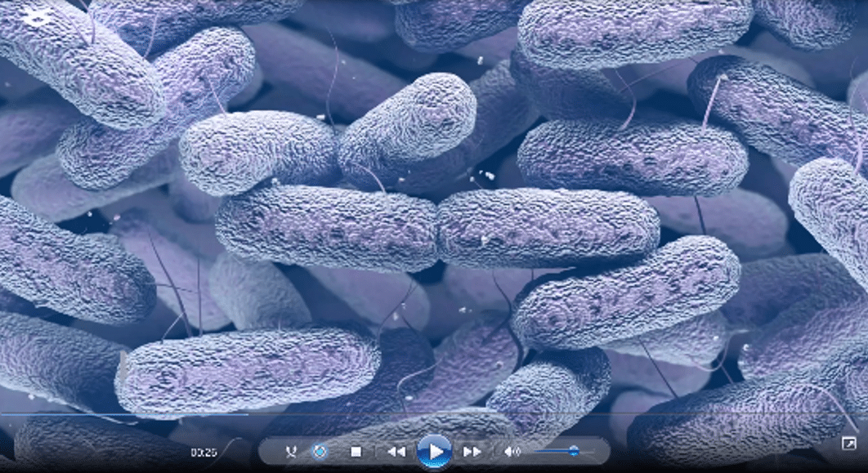
Task: Toggle the repeat button
Action: pyautogui.click(x=320, y=452)
